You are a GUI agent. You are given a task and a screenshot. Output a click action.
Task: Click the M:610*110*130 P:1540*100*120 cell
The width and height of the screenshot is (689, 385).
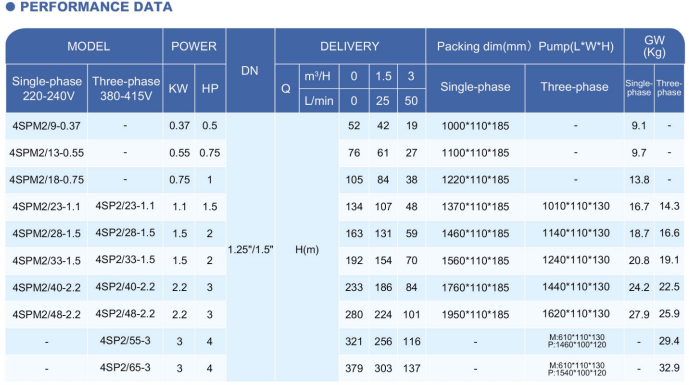[x=577, y=369]
